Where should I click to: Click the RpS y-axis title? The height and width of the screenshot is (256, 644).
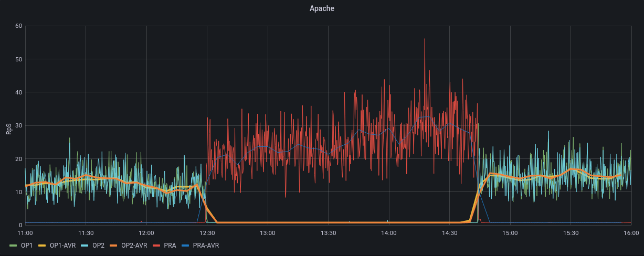tap(9, 128)
